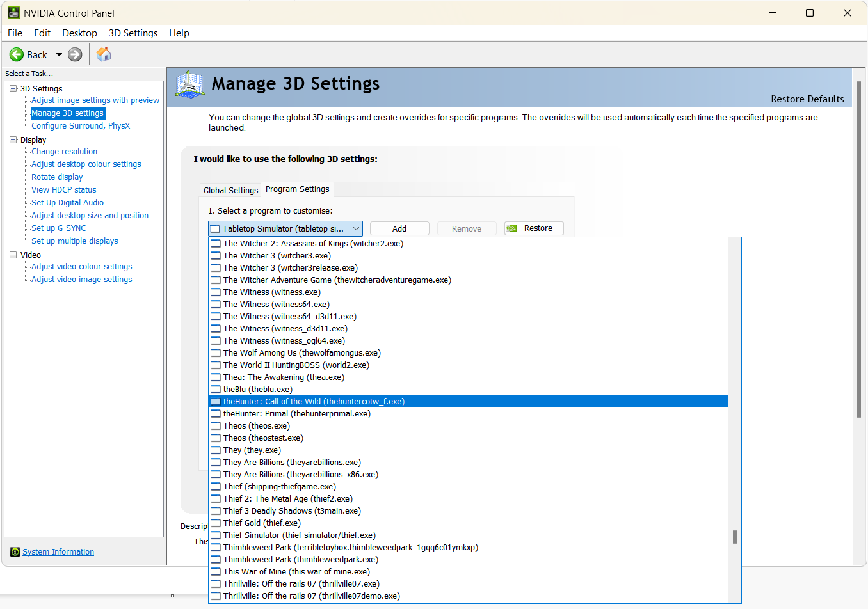868x609 pixels.
Task: Open the Back history dropdown arrow
Action: (59, 55)
